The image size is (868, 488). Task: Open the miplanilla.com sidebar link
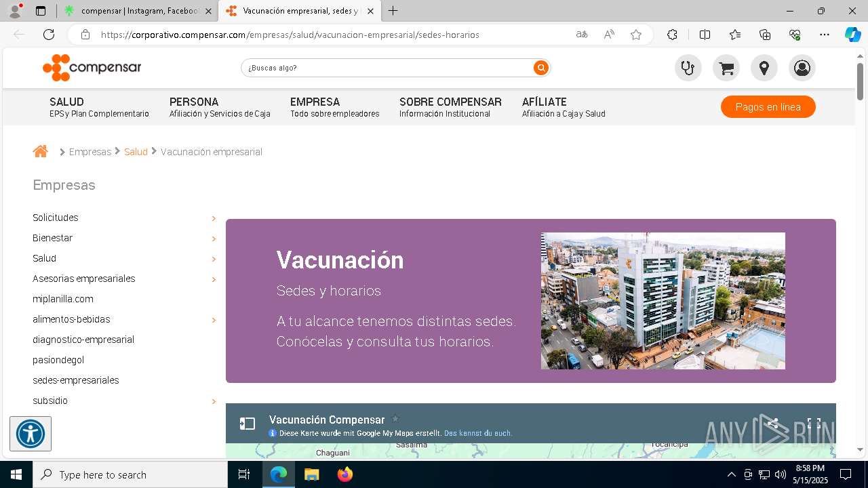(63, 299)
